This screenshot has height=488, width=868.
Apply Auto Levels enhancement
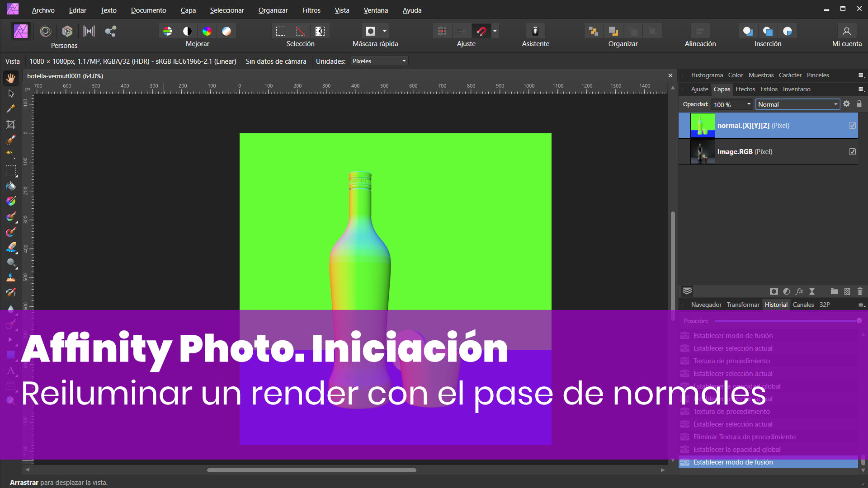point(168,31)
